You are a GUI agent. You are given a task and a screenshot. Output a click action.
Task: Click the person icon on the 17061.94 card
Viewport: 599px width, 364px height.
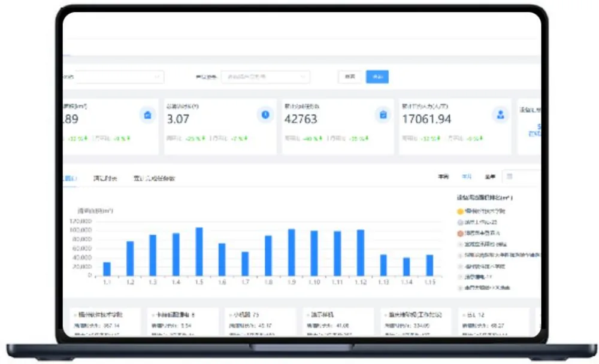point(500,114)
